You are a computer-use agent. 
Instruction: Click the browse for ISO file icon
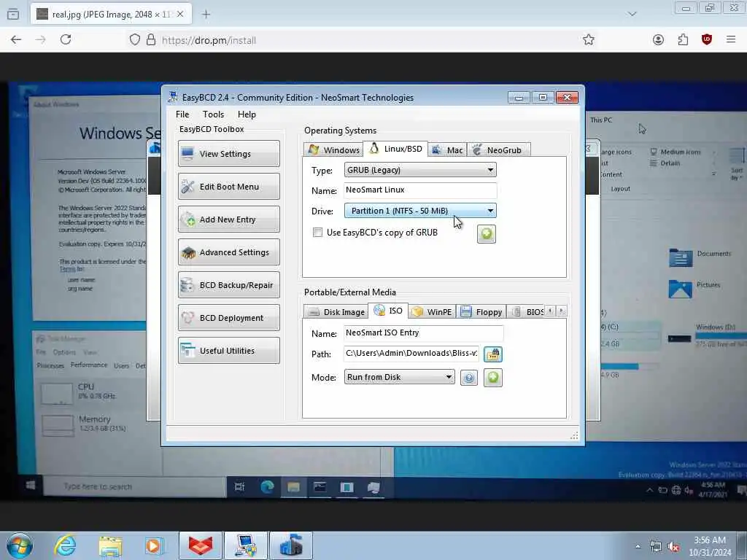pyautogui.click(x=493, y=354)
